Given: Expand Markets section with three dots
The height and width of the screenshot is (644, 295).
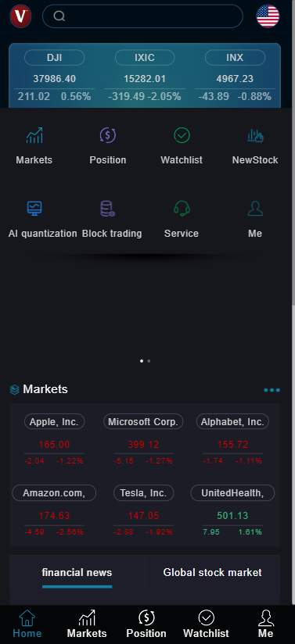Looking at the screenshot, I should 272,390.
